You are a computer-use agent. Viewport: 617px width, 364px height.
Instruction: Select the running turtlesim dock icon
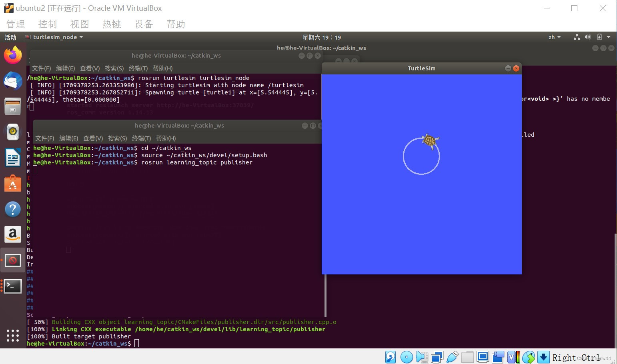[13, 260]
